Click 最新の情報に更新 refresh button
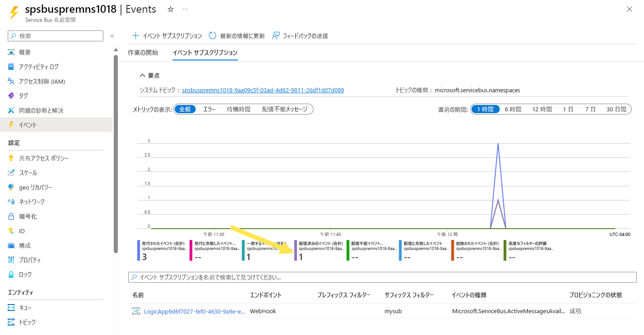 (x=237, y=35)
